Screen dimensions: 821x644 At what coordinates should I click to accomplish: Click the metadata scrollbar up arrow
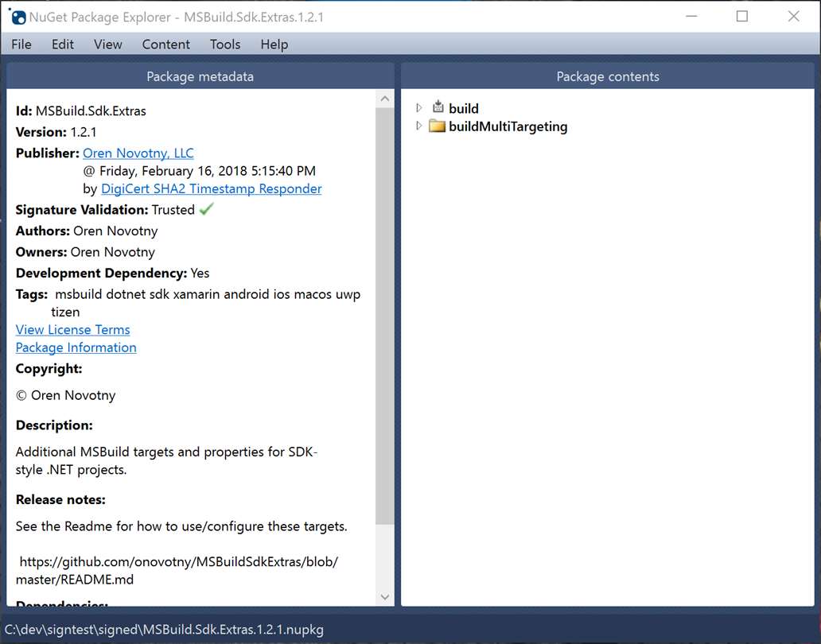(385, 99)
